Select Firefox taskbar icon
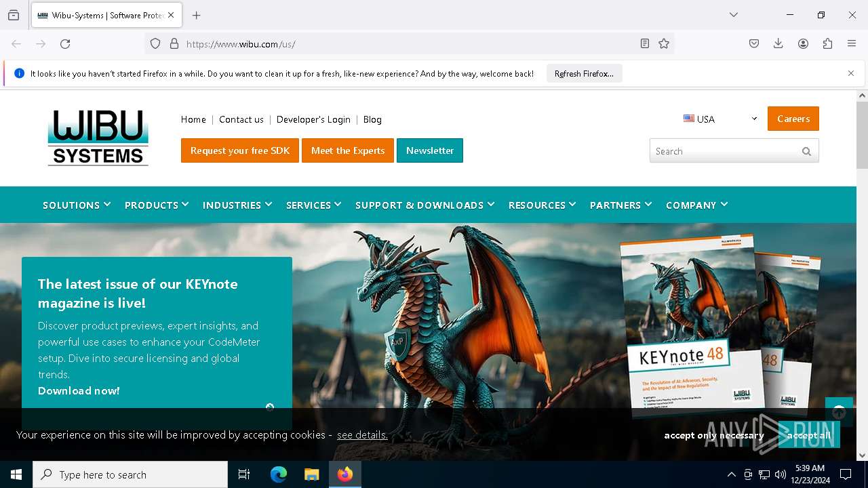Viewport: 868px width, 488px height. coord(345,474)
